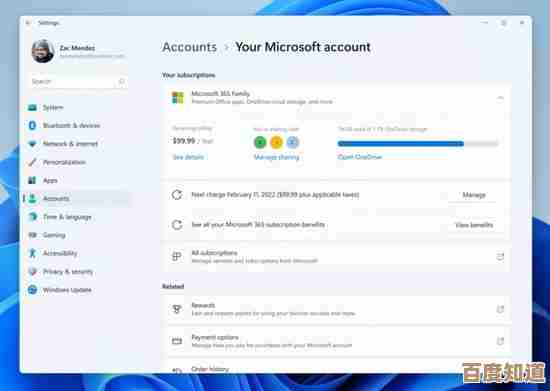Viewport: 550px width, 391px height.
Task: Open the Order history row
Action: tap(336, 366)
